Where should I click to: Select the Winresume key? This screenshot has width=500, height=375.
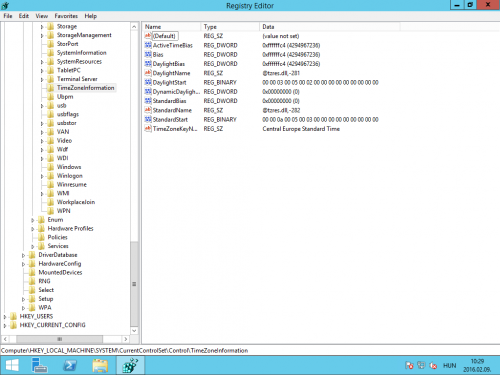72,185
